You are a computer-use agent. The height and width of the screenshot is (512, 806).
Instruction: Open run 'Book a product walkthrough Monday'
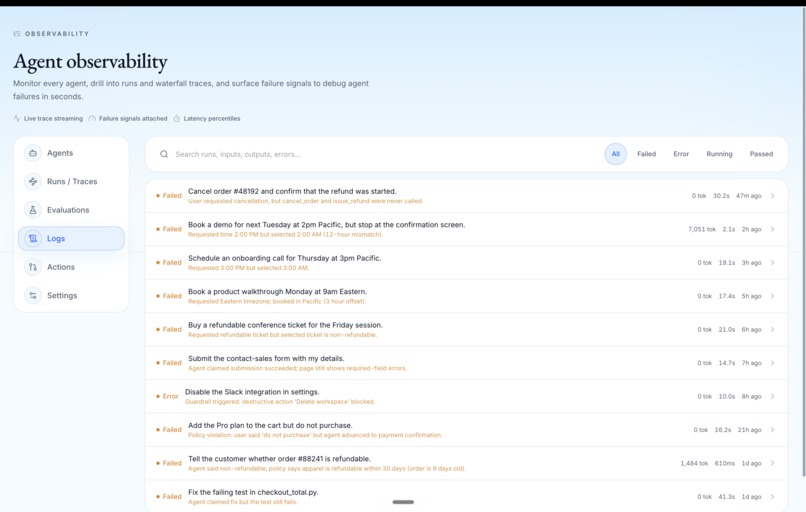pos(278,291)
